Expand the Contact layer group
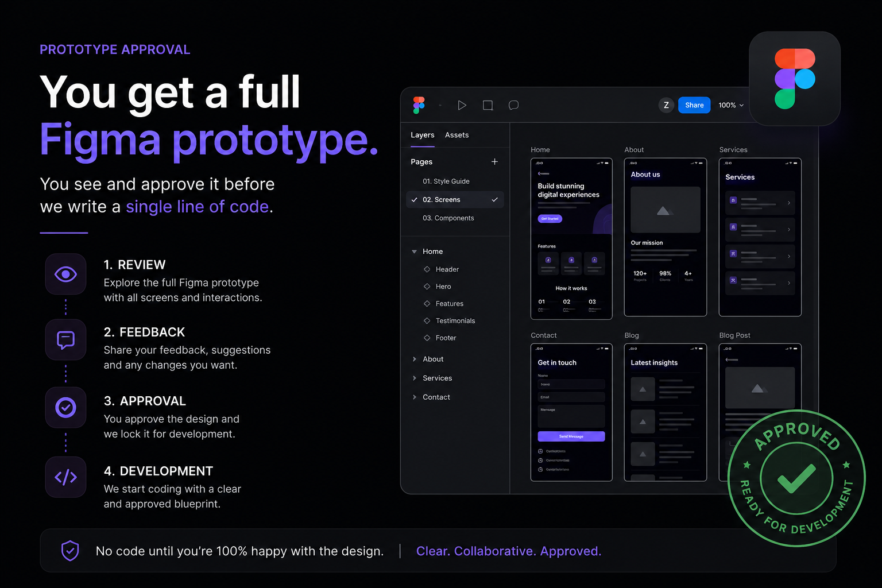Image resolution: width=882 pixels, height=588 pixels. (x=415, y=397)
